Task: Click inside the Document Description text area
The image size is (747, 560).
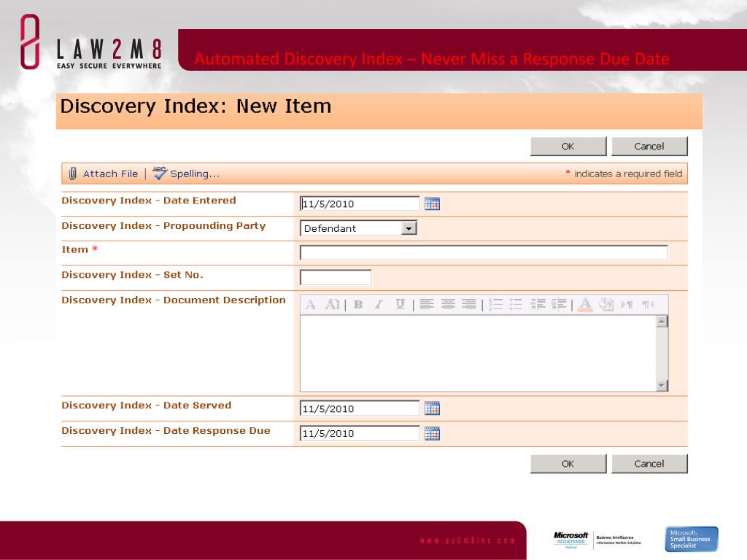Action: (478, 354)
